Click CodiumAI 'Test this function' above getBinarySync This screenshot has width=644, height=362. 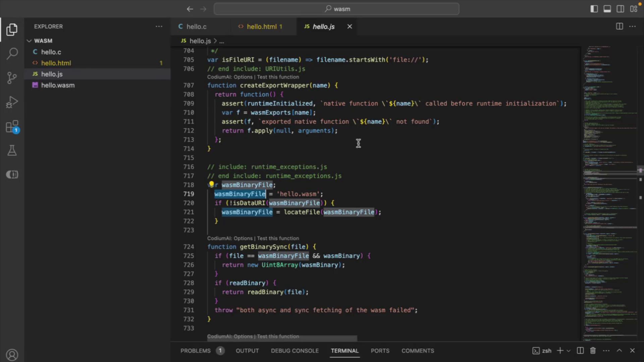click(278, 238)
